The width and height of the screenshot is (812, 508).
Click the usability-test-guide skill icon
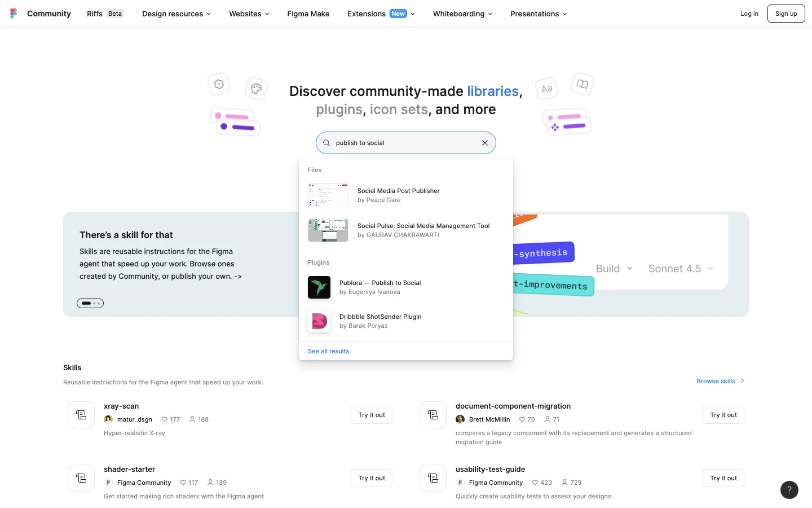(433, 478)
